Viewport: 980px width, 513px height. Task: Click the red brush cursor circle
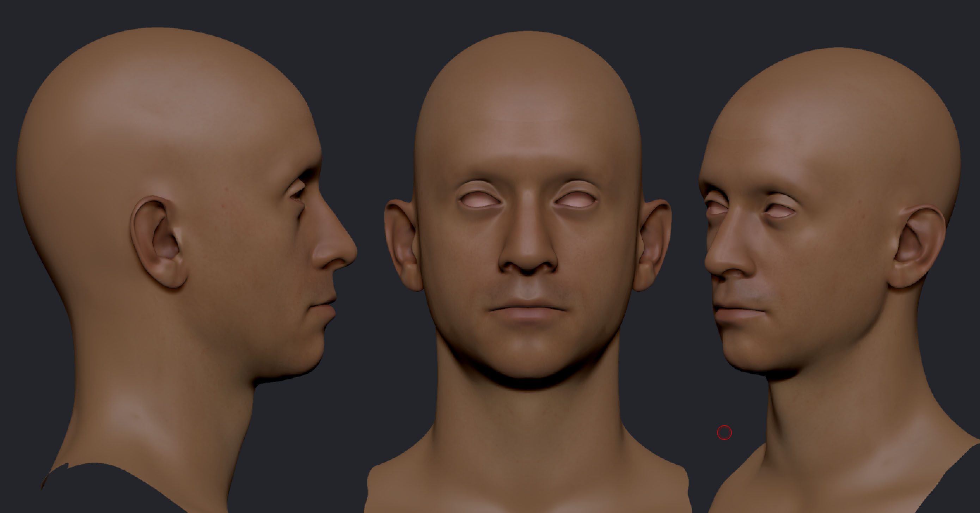click(724, 433)
